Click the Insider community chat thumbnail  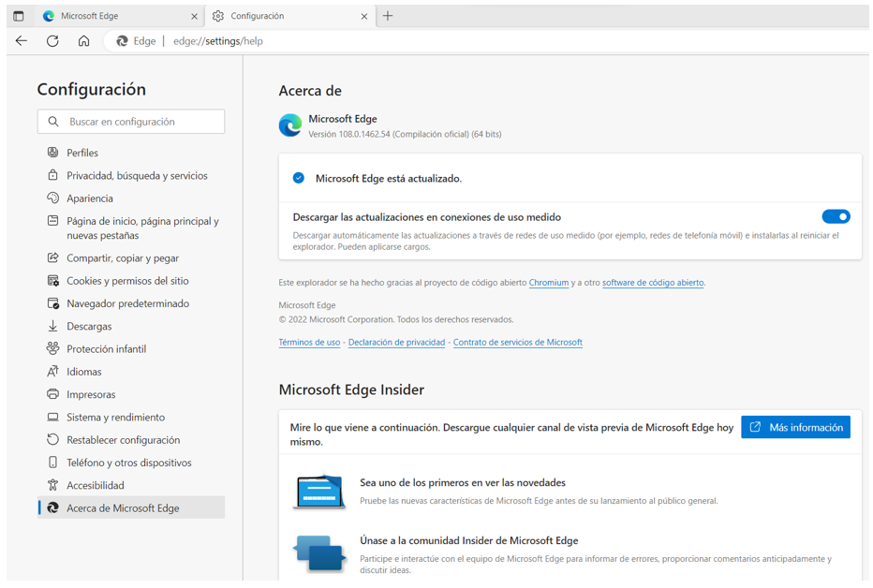[319, 553]
